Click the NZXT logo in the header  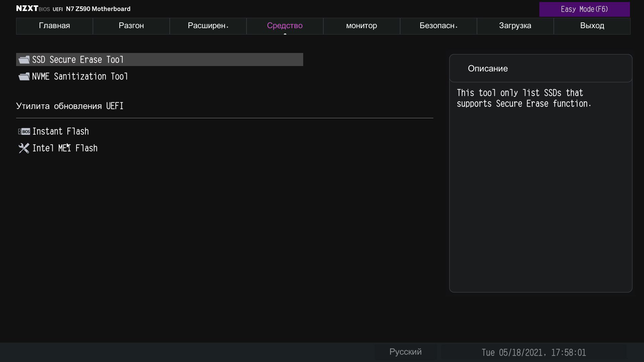pyautogui.click(x=27, y=9)
